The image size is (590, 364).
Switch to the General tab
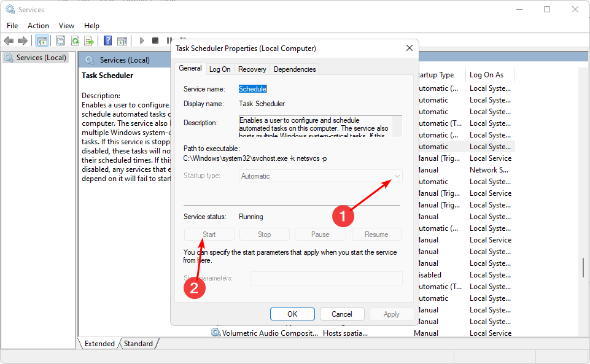tap(190, 68)
